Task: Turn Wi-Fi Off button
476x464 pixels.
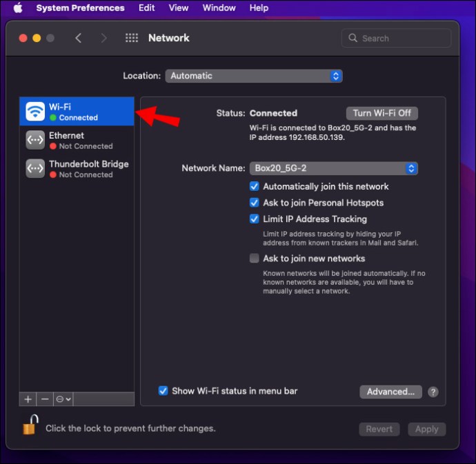Action: 382,113
